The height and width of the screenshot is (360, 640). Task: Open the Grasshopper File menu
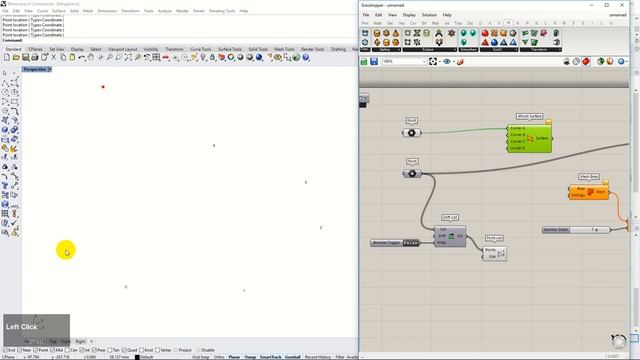(x=366, y=15)
